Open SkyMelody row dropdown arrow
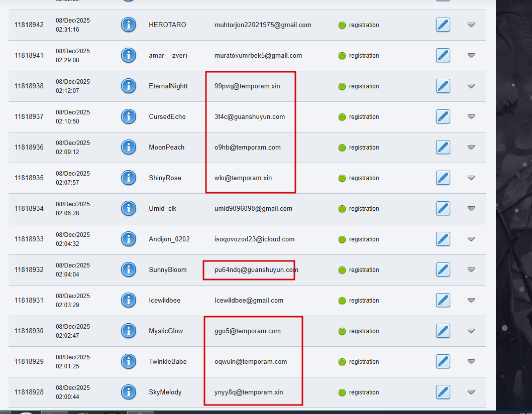 (x=471, y=392)
